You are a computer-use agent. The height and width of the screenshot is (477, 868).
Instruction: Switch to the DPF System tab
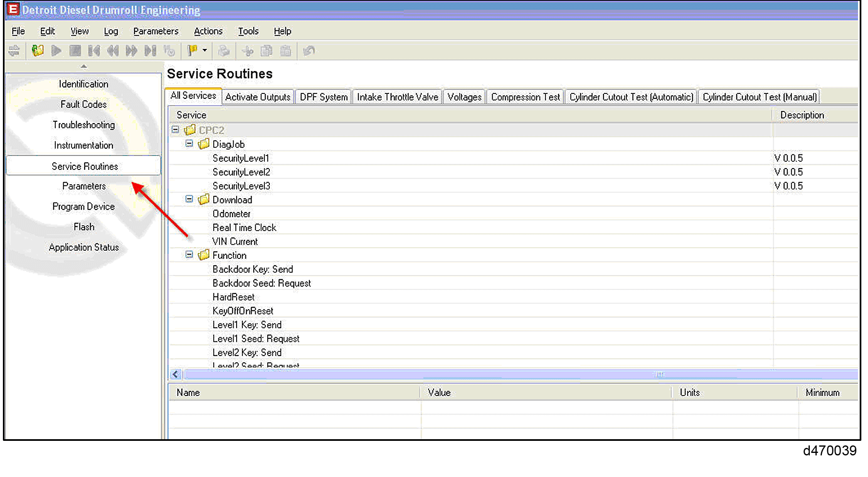pyautogui.click(x=323, y=97)
